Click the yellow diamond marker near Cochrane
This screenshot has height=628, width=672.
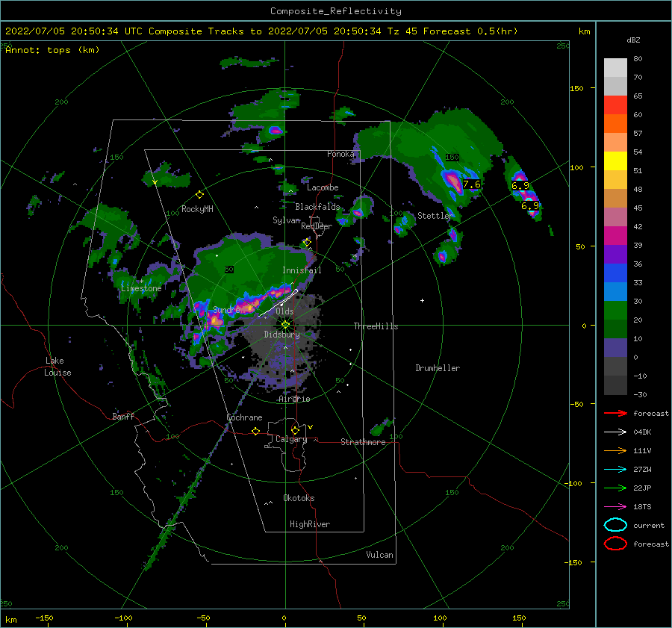[255, 431]
